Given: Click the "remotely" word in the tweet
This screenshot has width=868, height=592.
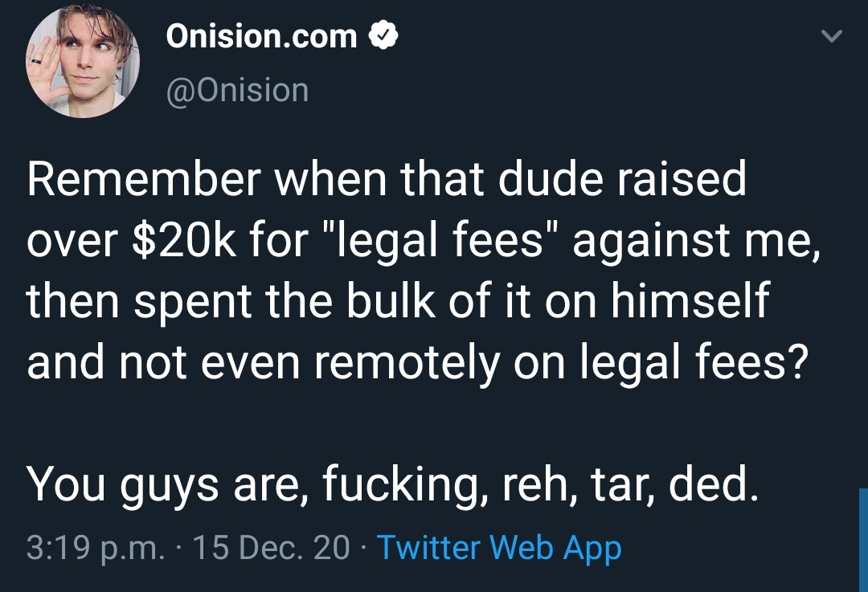Looking at the screenshot, I should pos(407,362).
